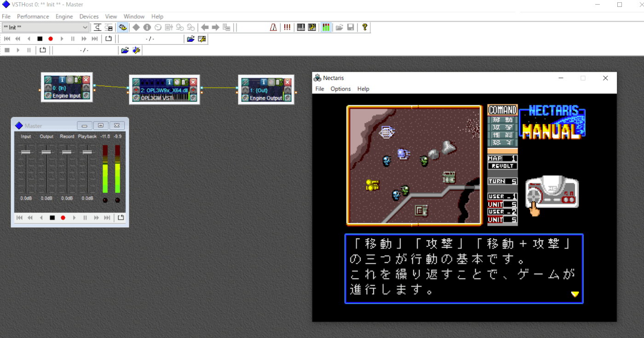Image resolution: width=644 pixels, height=338 pixels.
Task: Open the Devices menu
Action: click(x=89, y=17)
